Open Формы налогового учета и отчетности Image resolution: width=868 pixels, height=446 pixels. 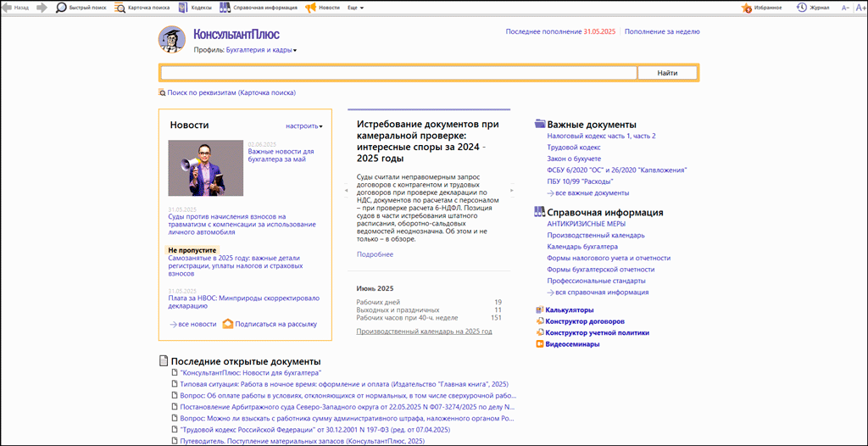point(609,258)
